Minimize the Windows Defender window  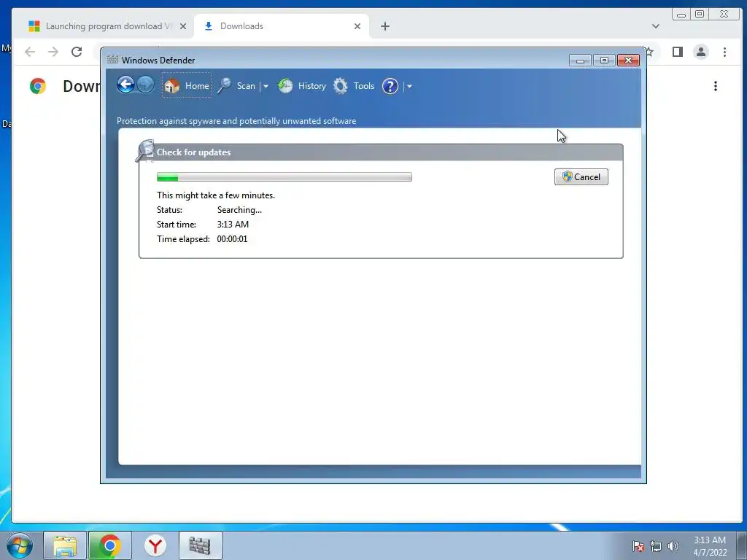pos(580,61)
